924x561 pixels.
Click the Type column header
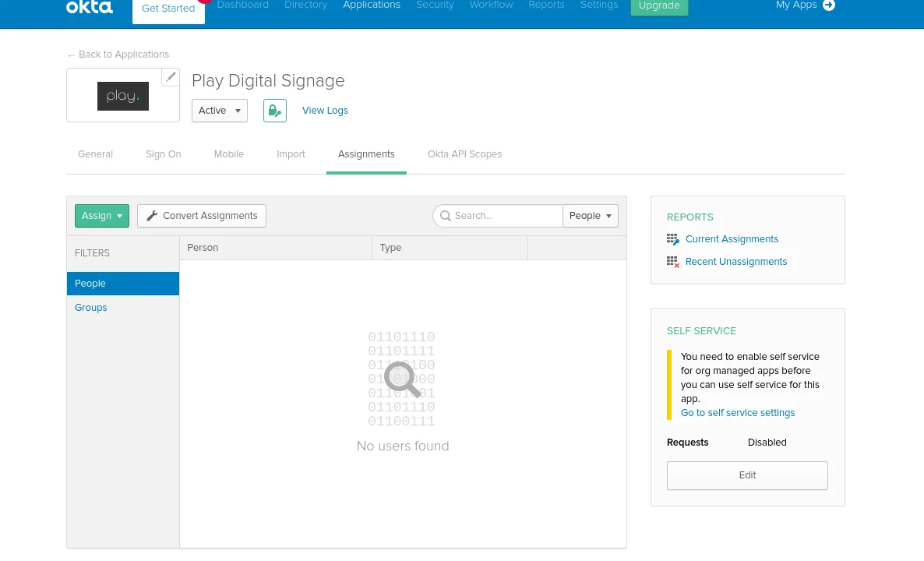[x=450, y=248]
